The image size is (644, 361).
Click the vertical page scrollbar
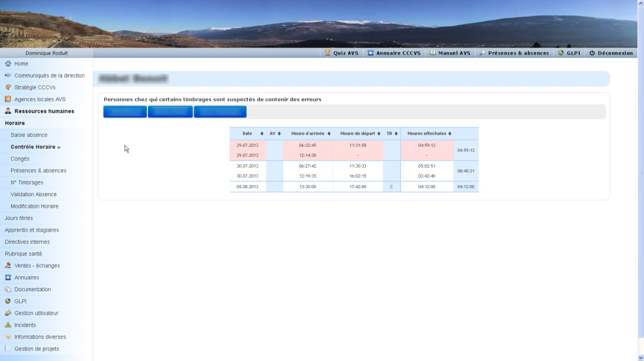point(641,180)
